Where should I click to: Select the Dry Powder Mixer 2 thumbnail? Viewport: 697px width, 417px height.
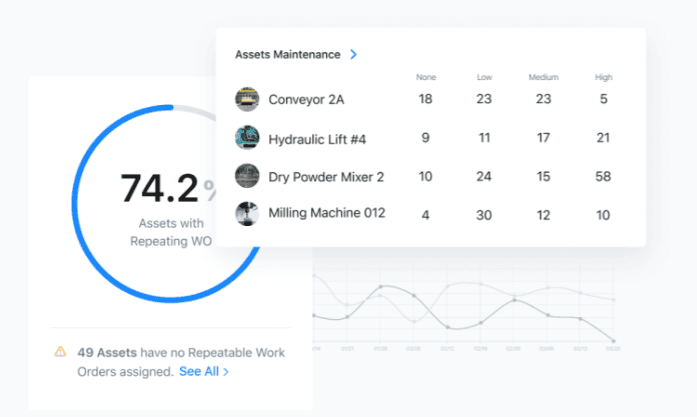(247, 176)
